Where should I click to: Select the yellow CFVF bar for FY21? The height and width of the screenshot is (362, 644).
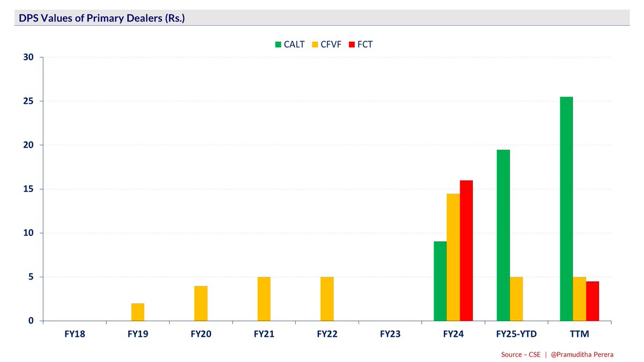click(264, 299)
